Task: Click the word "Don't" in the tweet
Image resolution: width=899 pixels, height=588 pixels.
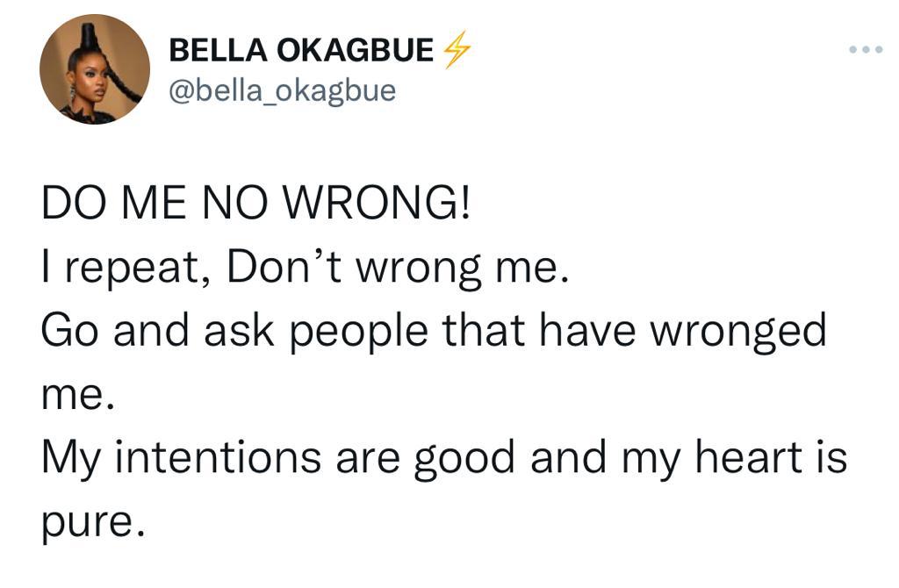Action: tap(284, 267)
